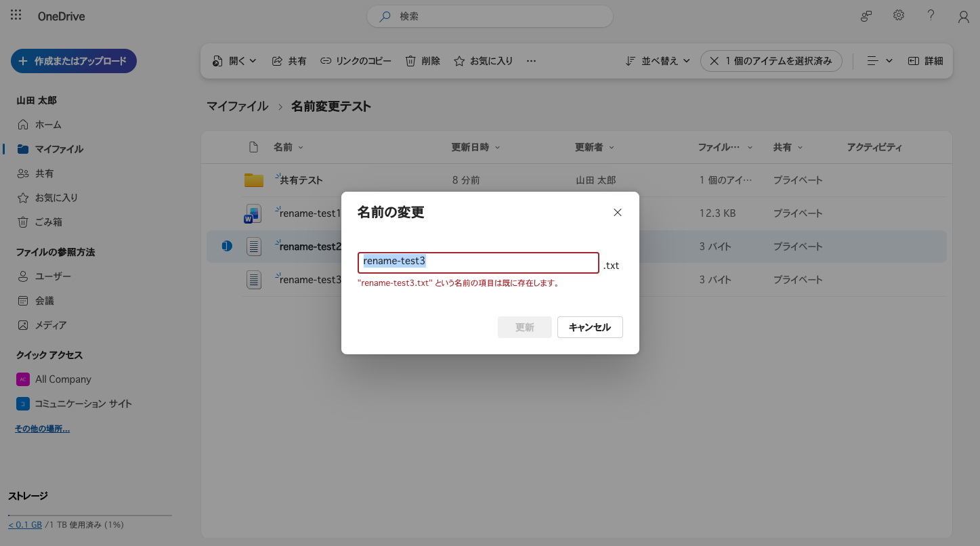Open the account profile icon
The width and height of the screenshot is (980, 546).
coord(964,17)
